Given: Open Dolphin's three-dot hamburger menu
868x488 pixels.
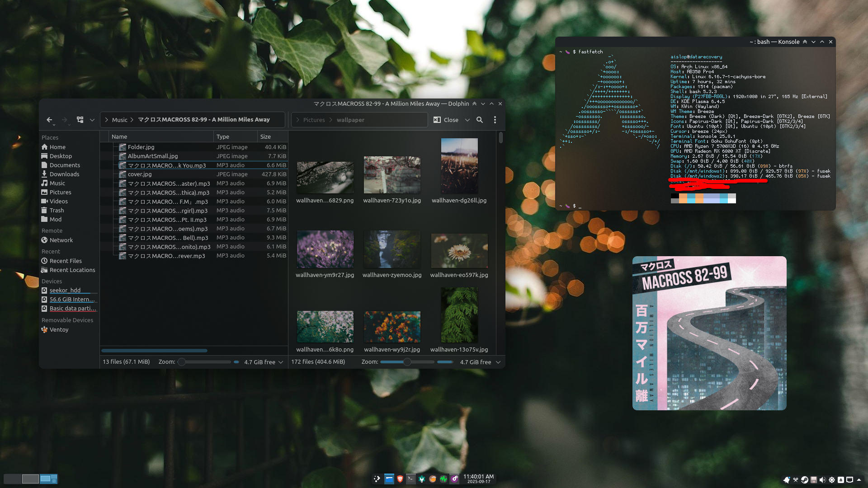Looking at the screenshot, I should click(x=495, y=120).
